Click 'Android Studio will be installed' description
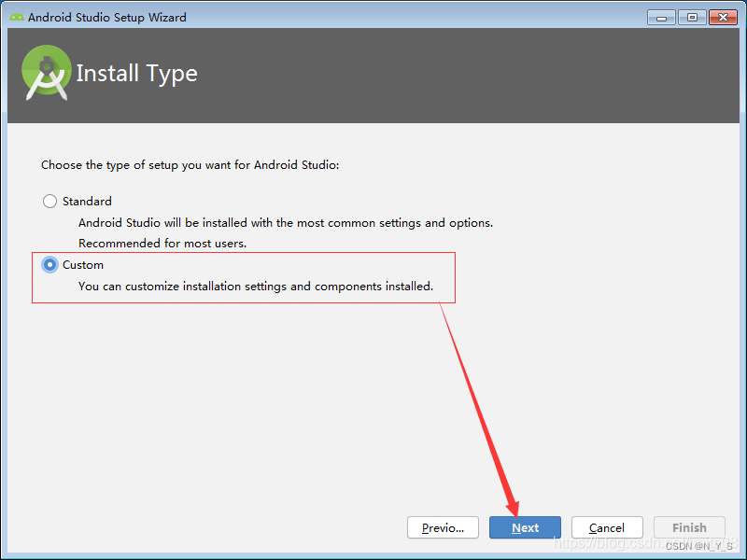The width and height of the screenshot is (747, 560). click(286, 223)
